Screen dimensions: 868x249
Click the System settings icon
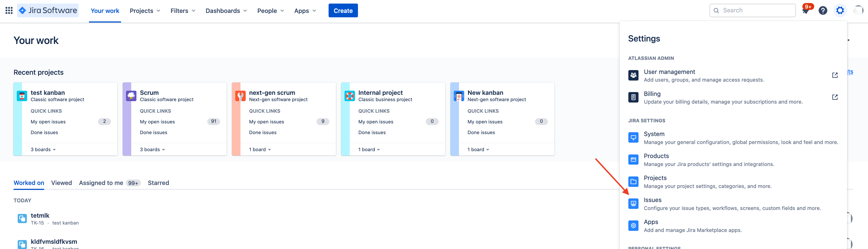pos(634,138)
